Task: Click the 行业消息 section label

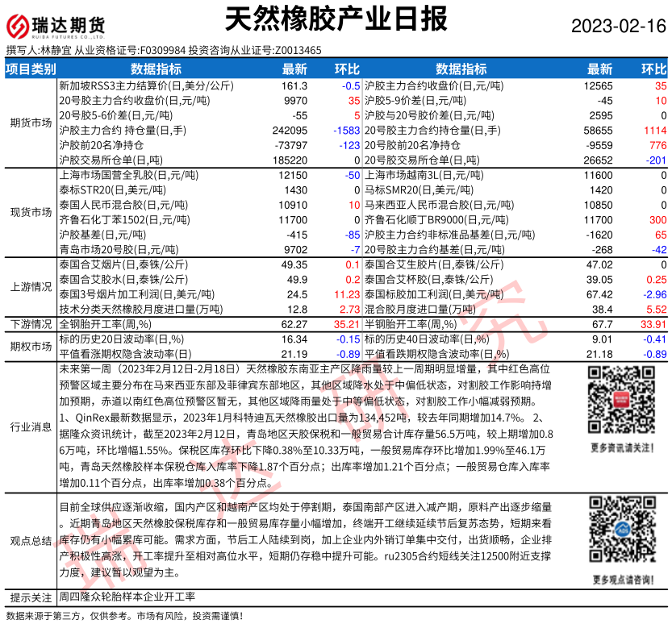Action: point(31,426)
